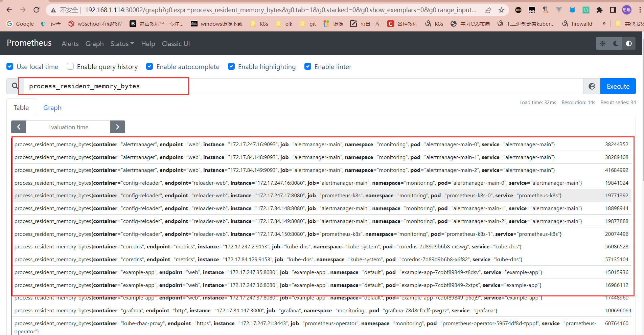Screen dimensions: 644x335
Task: Switch to Classic UI
Action: coord(176,44)
